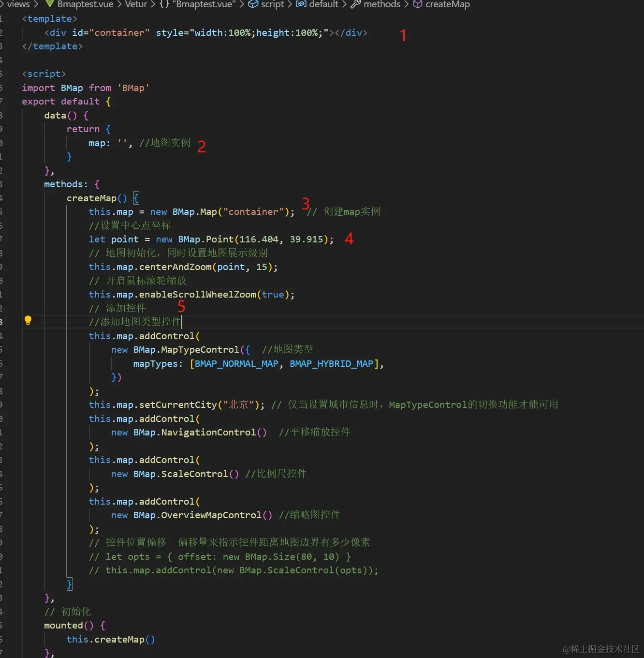Screen dimensions: 644x658
Task: Click the createMap() method declaration
Action: [x=103, y=198]
